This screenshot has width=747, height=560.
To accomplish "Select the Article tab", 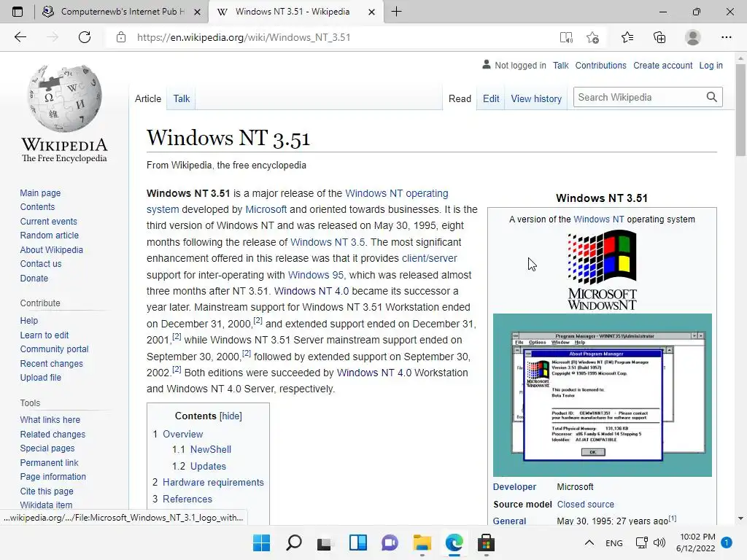I will [x=147, y=98].
